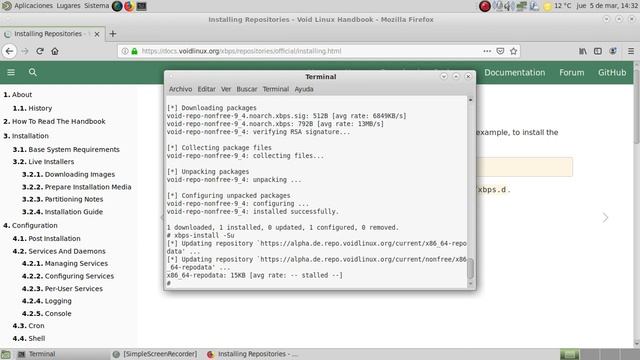Open Downloading Images page
Image resolution: width=640 pixels, height=360 pixels.
(x=69, y=174)
